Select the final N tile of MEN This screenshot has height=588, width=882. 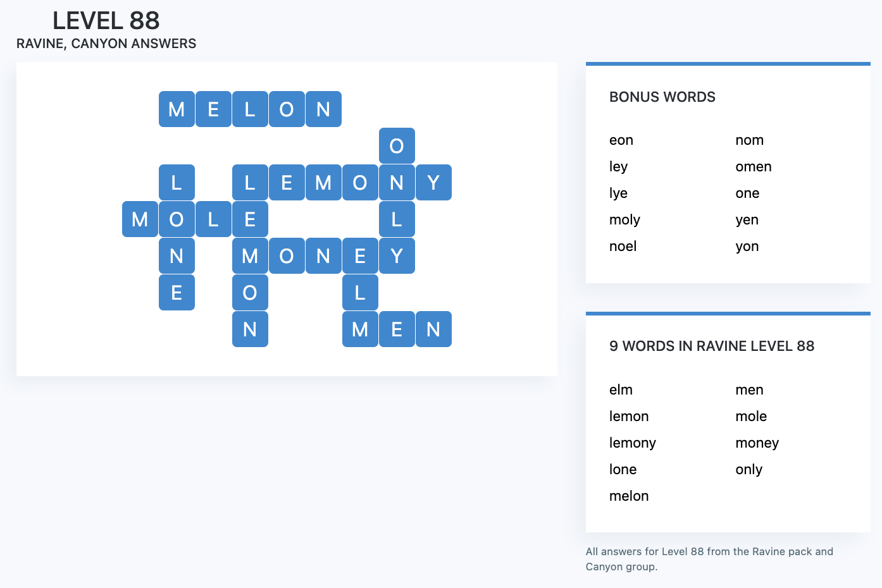tap(433, 329)
